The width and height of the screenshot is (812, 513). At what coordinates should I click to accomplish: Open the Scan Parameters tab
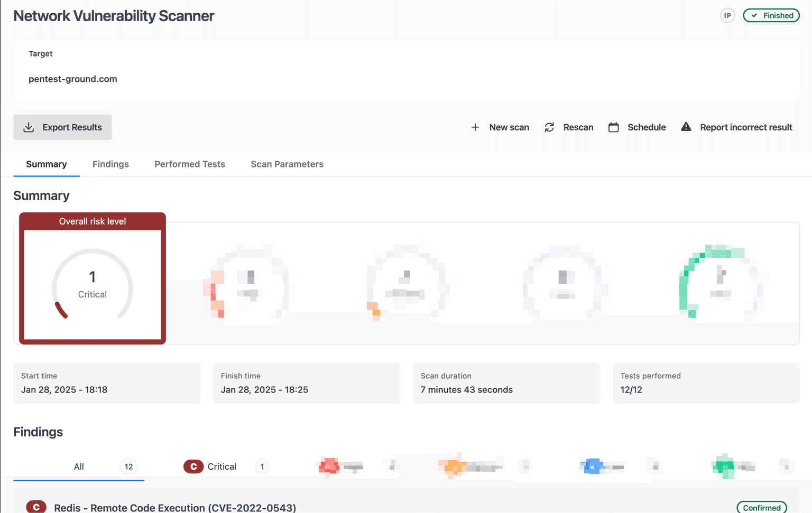(x=287, y=164)
